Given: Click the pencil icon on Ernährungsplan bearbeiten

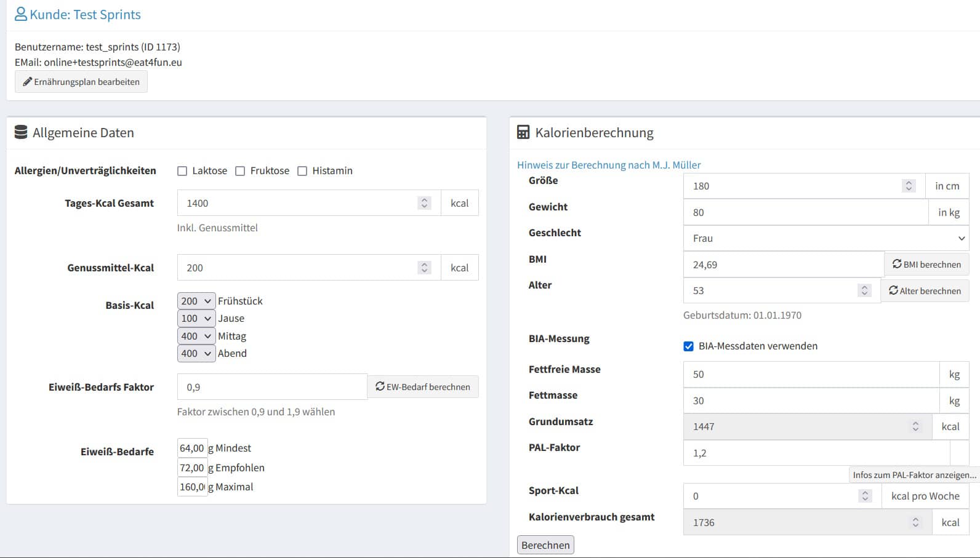Looking at the screenshot, I should (27, 82).
